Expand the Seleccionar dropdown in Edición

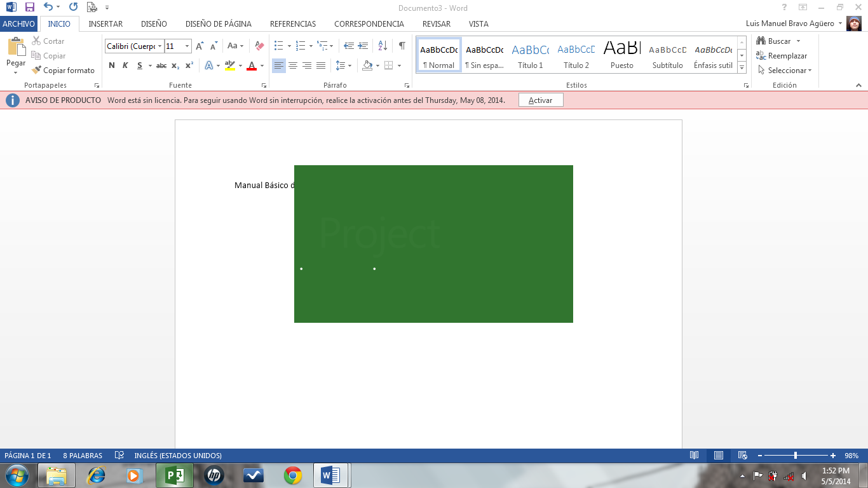point(789,71)
